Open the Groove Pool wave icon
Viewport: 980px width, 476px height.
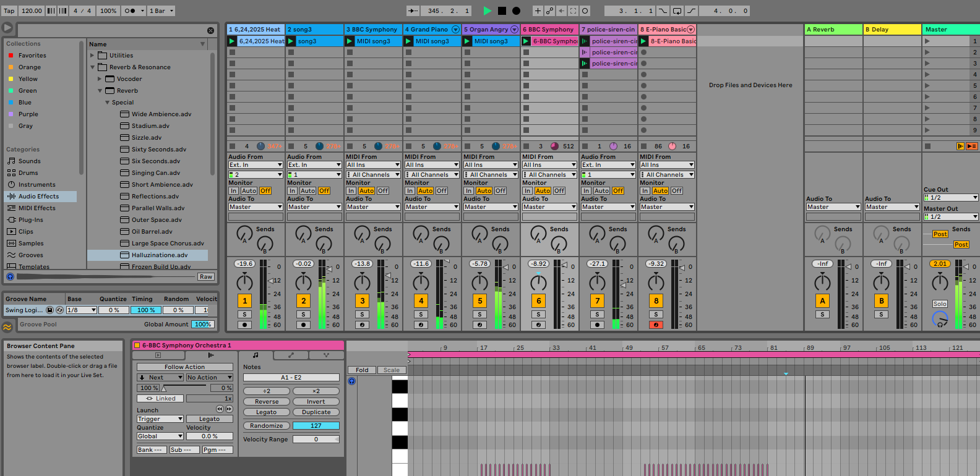click(7, 326)
